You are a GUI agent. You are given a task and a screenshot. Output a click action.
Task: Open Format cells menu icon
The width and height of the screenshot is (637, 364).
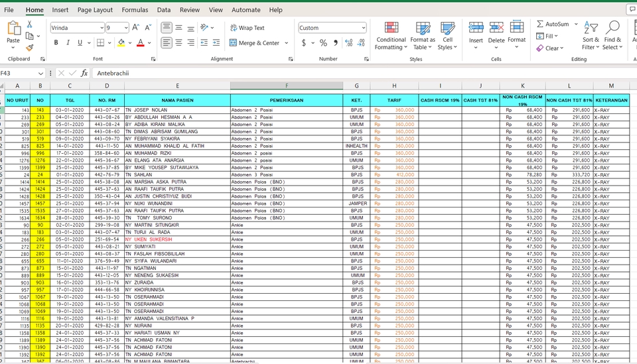516,27
